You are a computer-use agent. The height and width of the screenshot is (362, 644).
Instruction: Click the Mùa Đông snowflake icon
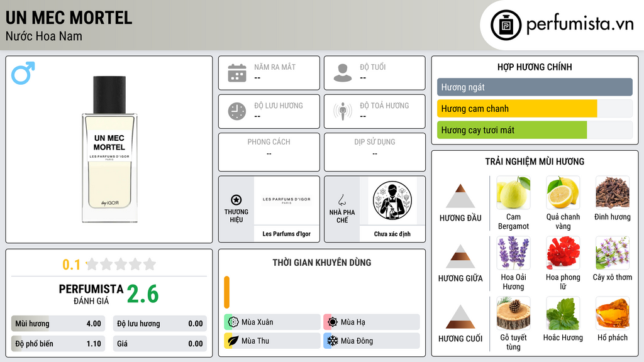point(333,341)
